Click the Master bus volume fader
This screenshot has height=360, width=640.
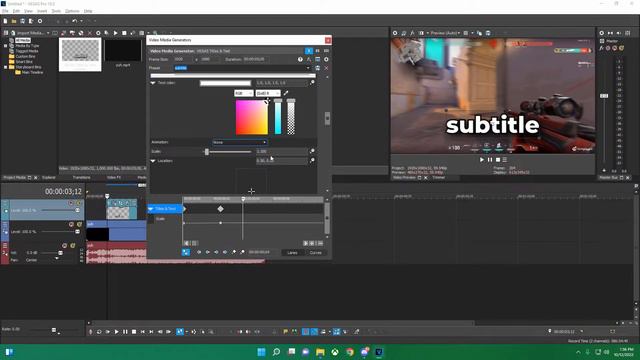(x=604, y=96)
